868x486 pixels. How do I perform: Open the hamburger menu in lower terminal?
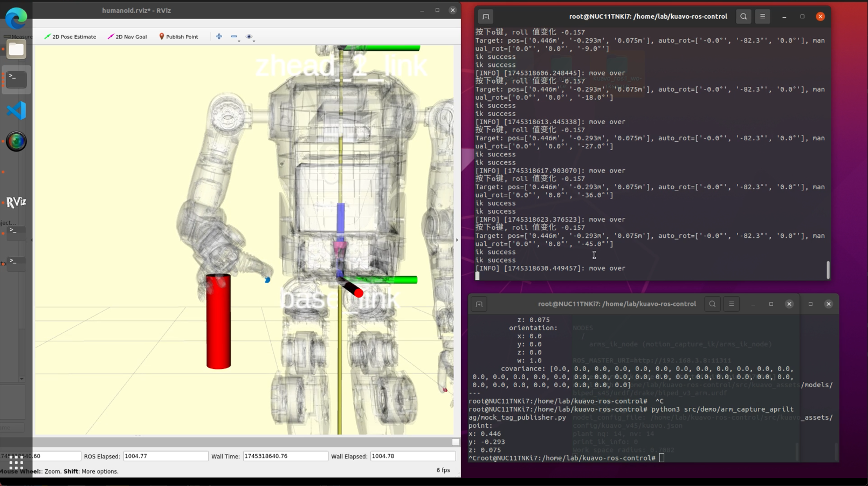pos(731,304)
